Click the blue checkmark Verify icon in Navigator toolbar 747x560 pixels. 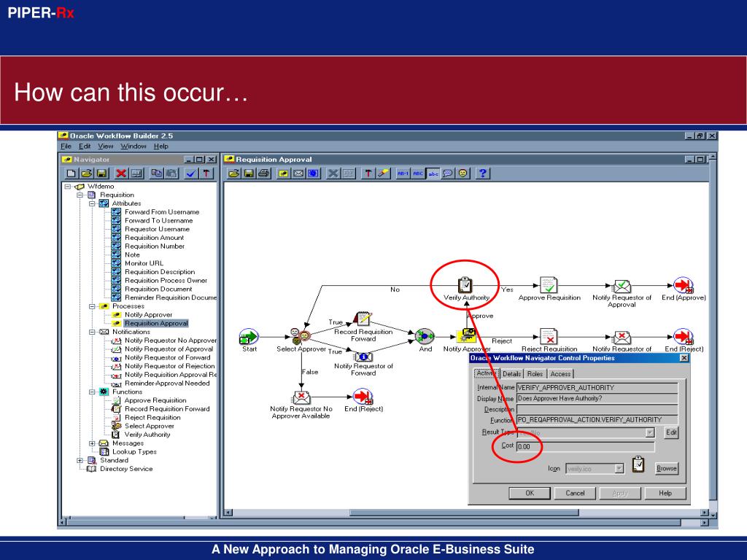191,174
